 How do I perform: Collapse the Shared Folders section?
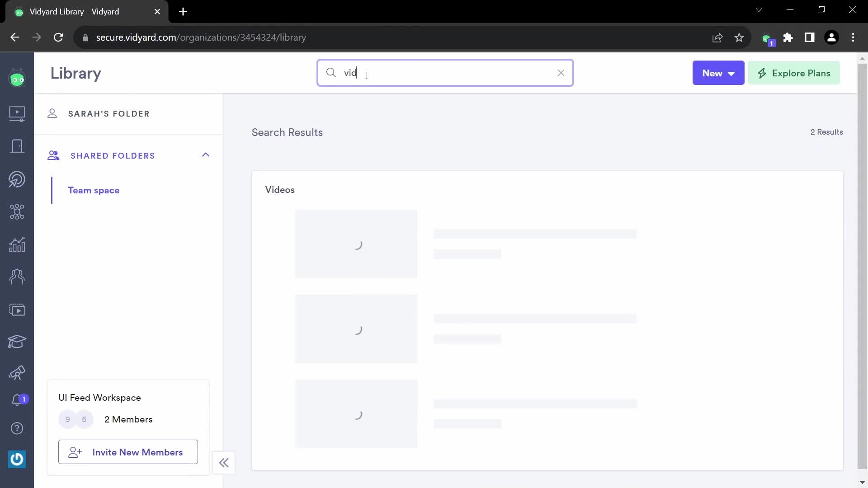click(206, 155)
